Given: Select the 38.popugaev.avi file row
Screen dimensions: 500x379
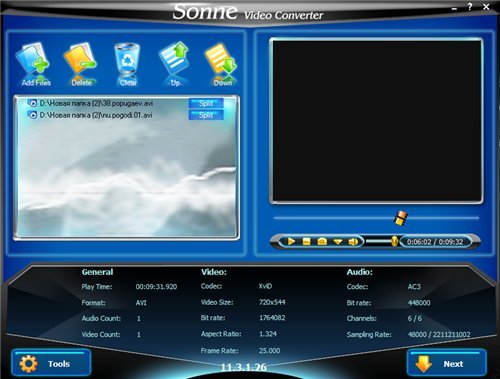Looking at the screenshot, I should tap(125, 103).
